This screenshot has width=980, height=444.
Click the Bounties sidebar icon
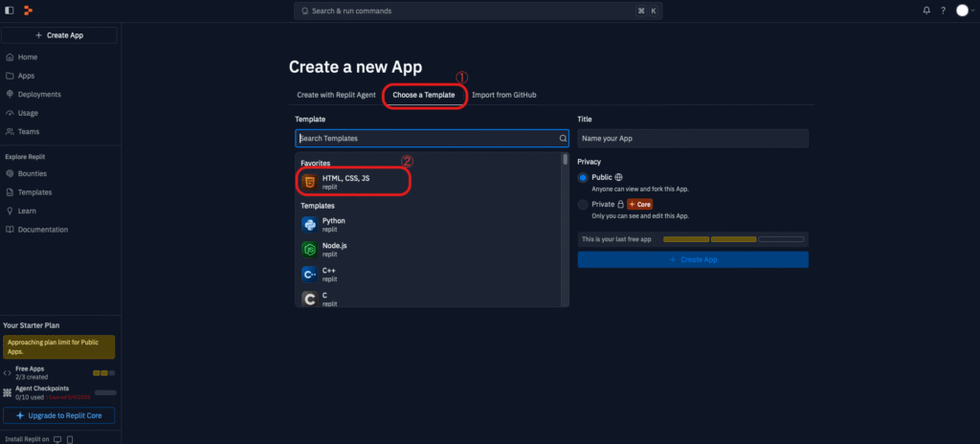[10, 173]
